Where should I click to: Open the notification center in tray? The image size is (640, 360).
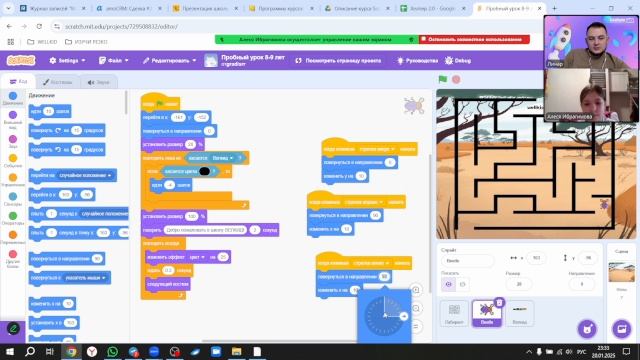(x=627, y=351)
